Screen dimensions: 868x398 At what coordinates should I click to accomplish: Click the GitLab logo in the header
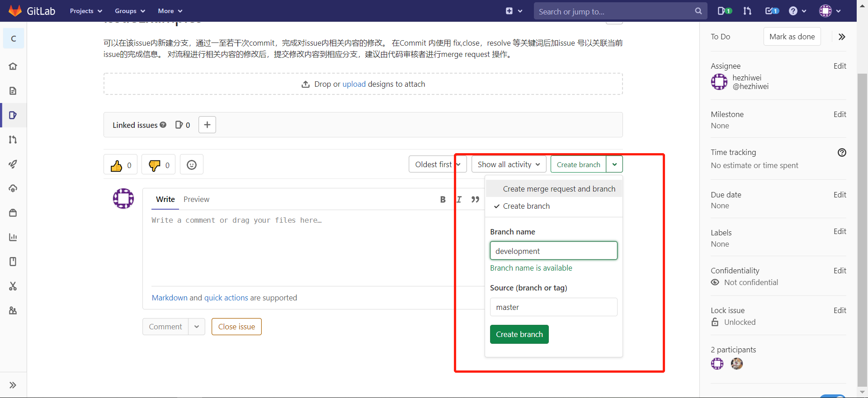click(x=32, y=11)
